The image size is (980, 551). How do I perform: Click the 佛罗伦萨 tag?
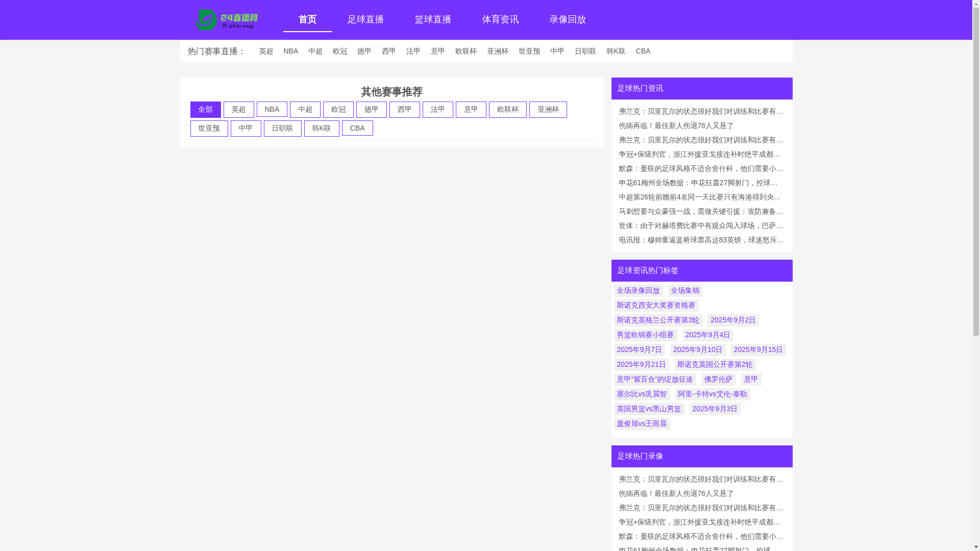point(718,380)
